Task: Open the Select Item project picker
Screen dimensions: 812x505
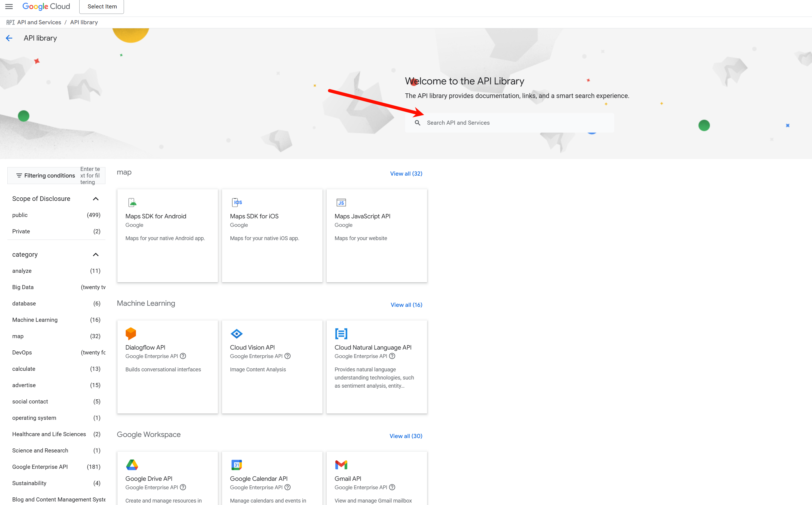Action: [x=102, y=7]
